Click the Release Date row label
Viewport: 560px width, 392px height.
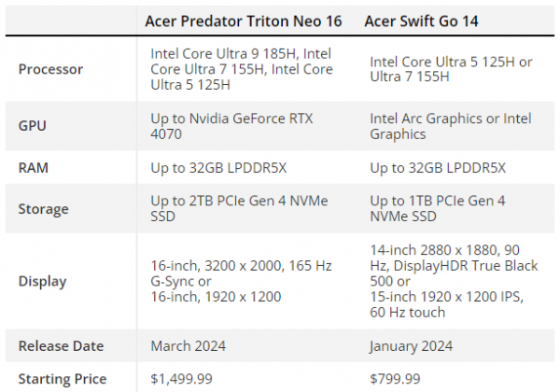click(61, 345)
